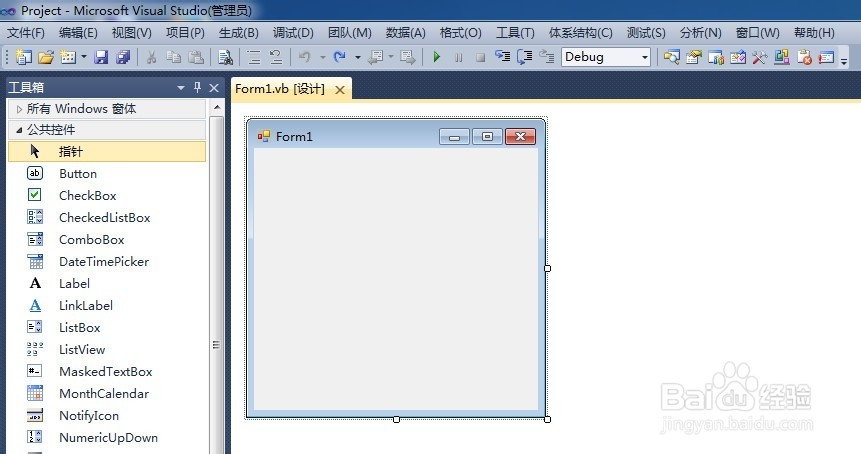Image resolution: width=861 pixels, height=454 pixels.
Task: Open the 工具(T) menu
Action: tap(515, 33)
